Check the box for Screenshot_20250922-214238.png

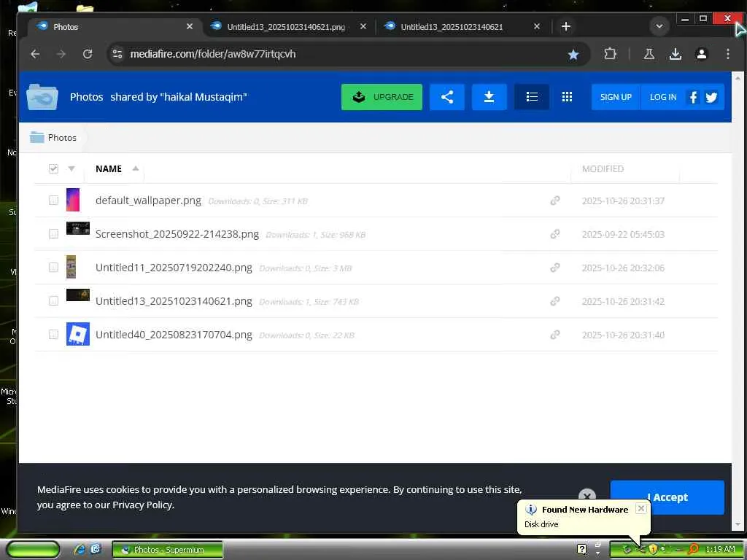(x=53, y=234)
